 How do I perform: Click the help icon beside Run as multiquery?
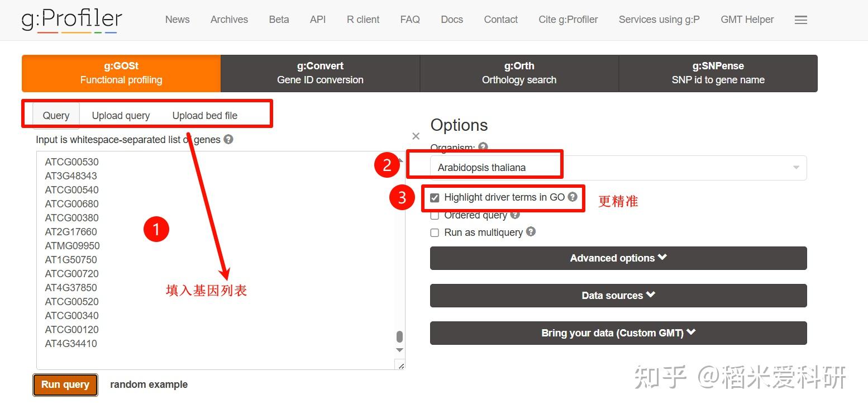click(x=531, y=232)
